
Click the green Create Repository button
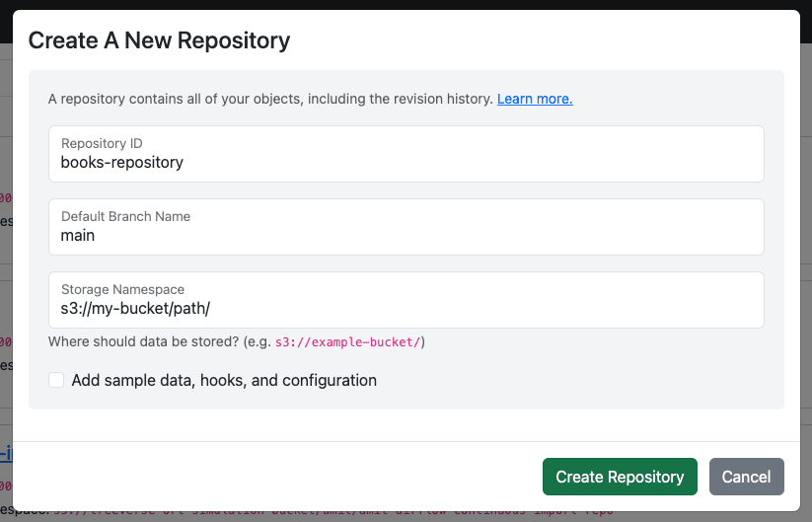pyautogui.click(x=620, y=477)
